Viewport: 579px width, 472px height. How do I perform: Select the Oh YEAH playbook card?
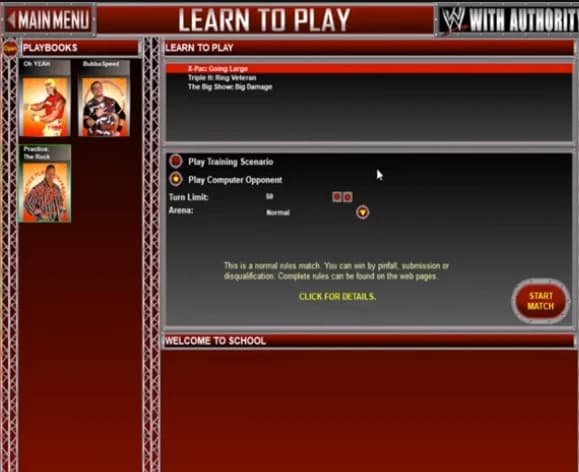[x=45, y=98]
